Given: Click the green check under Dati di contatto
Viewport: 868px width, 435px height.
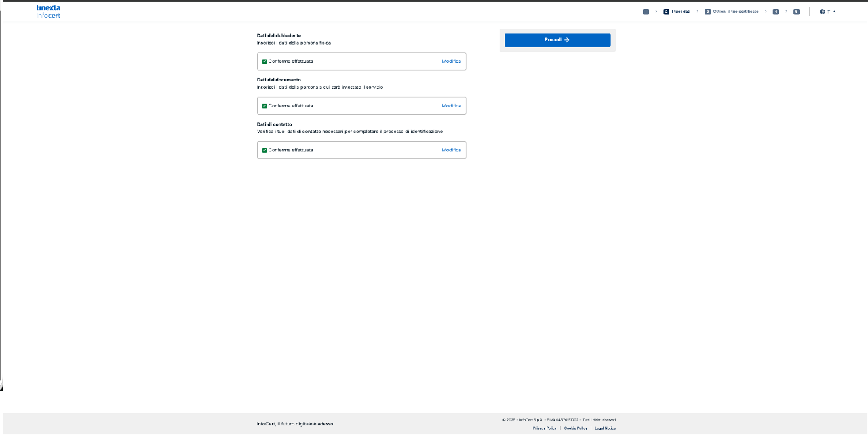Looking at the screenshot, I should [x=264, y=150].
